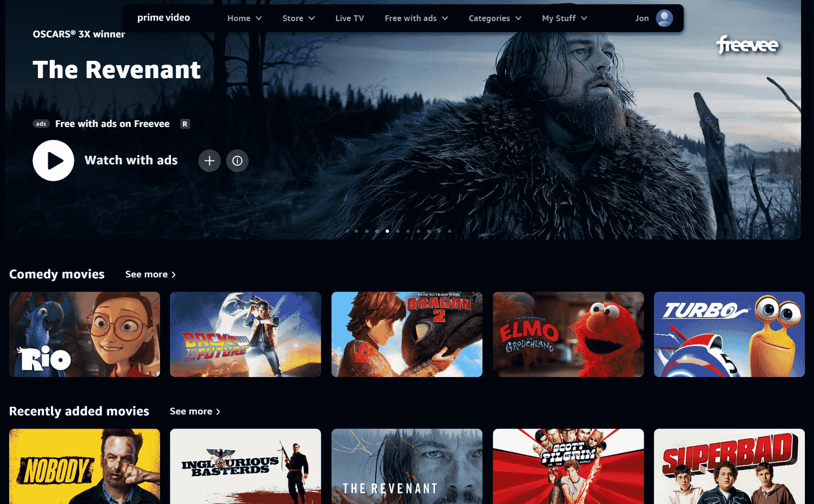814x504 pixels.
Task: Click the prime video logo
Action: coord(163,18)
